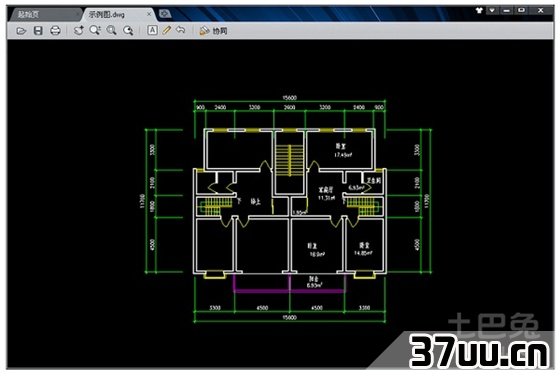Select the pan hand tool icon
This screenshot has height=377, width=560.
78,30
